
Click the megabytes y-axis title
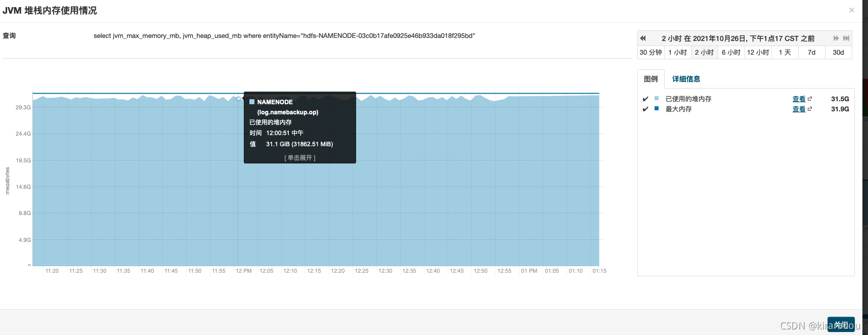[8, 181]
